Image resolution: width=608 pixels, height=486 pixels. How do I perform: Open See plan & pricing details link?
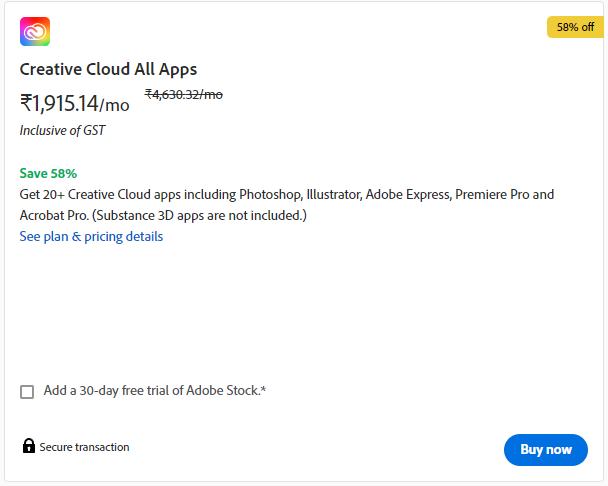tap(91, 236)
